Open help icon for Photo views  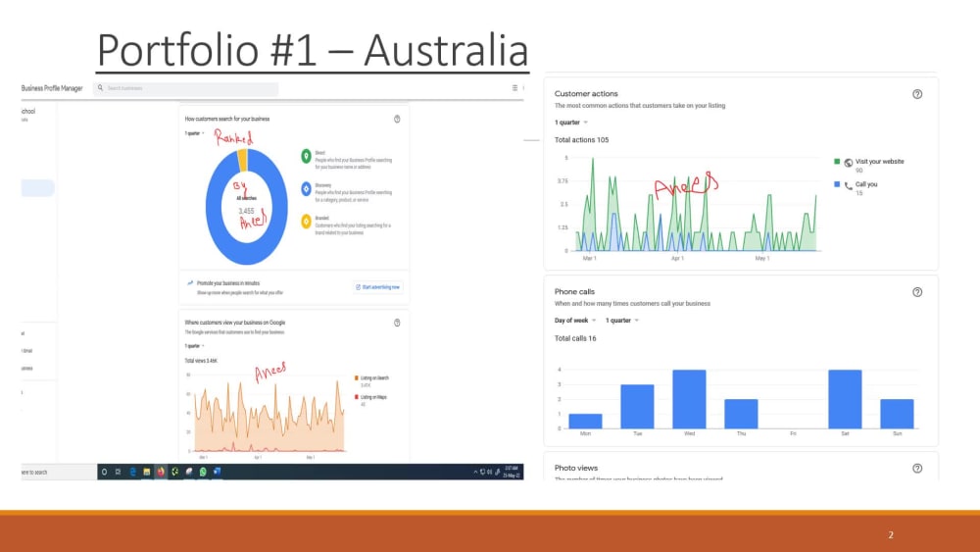point(917,469)
